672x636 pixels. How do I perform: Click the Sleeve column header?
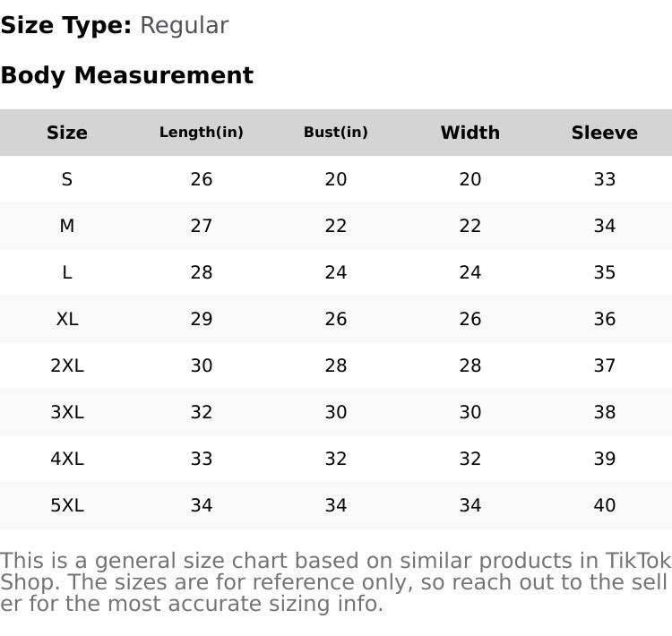[x=605, y=133]
